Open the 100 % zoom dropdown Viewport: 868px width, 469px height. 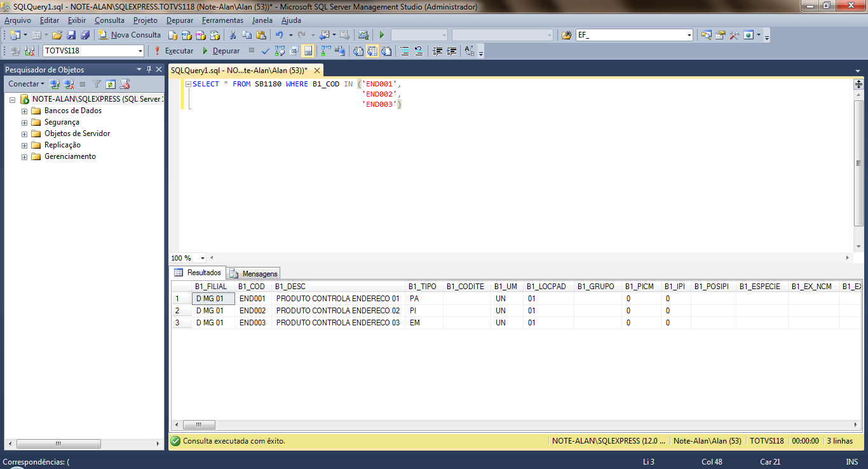click(x=203, y=258)
